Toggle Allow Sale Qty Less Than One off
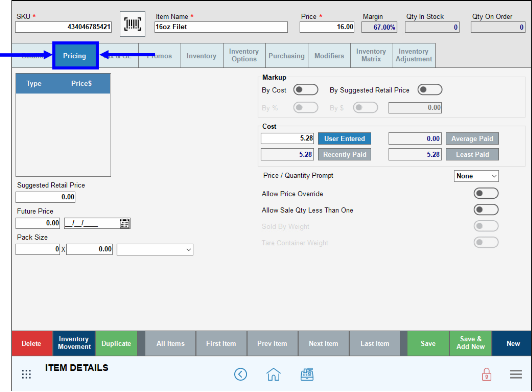This screenshot has width=532, height=392. [x=486, y=209]
